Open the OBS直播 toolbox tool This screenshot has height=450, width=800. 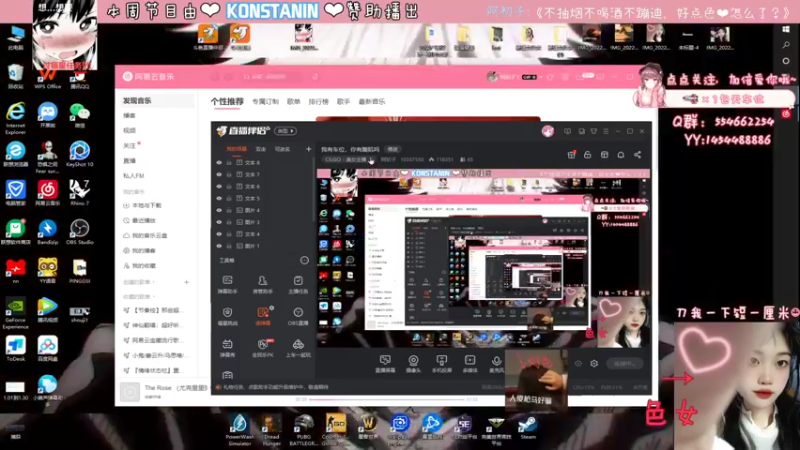click(298, 316)
